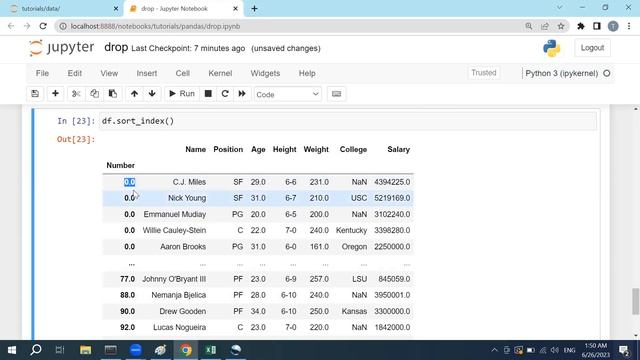Screen dimensions: 640x360
Task: Close the drop - Jupyter Notebook tab
Action: [235, 9]
